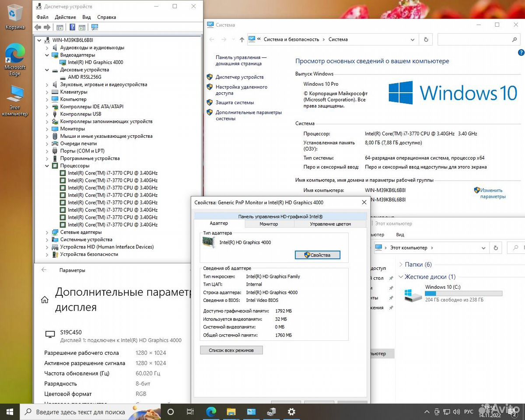Click the taskbar search field
Screen dimensions: 525x420
coord(91,412)
